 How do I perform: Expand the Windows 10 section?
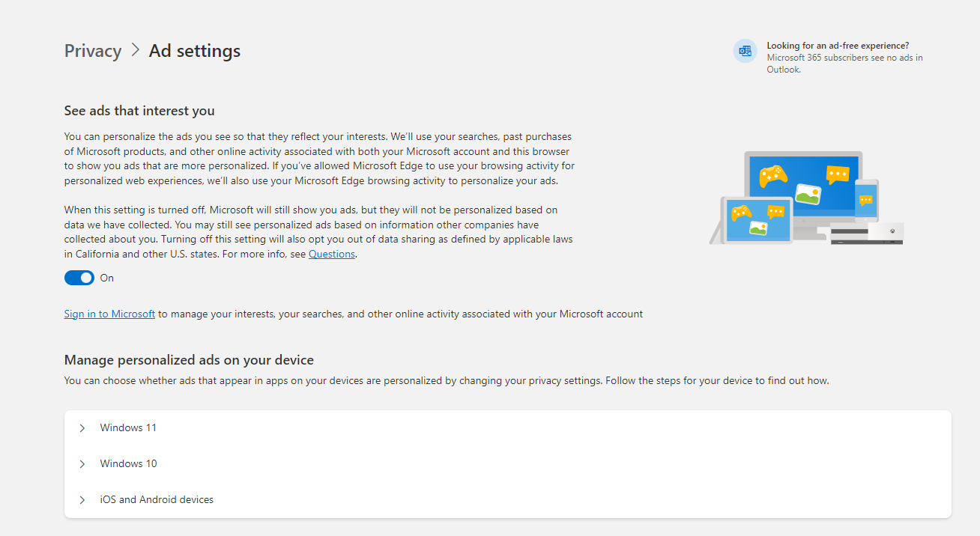(128, 463)
